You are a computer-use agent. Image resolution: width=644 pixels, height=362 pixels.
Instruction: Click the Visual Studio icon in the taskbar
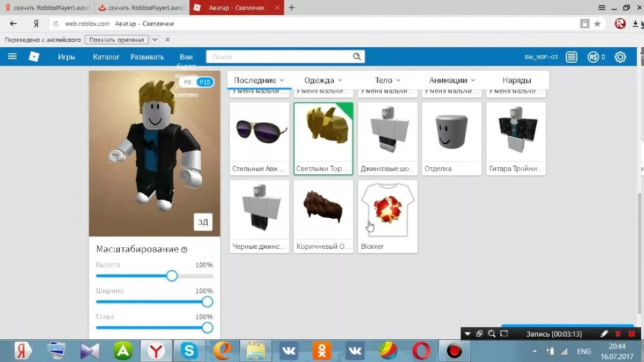click(90, 351)
